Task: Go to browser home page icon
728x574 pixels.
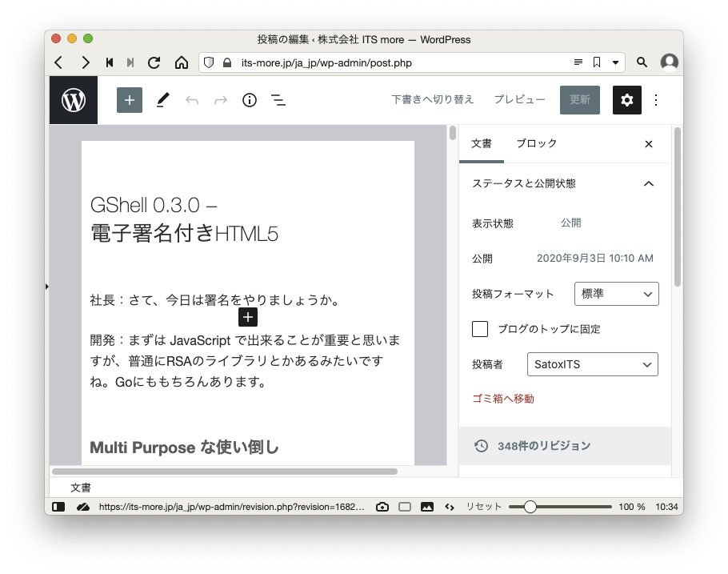Action: coord(182,62)
